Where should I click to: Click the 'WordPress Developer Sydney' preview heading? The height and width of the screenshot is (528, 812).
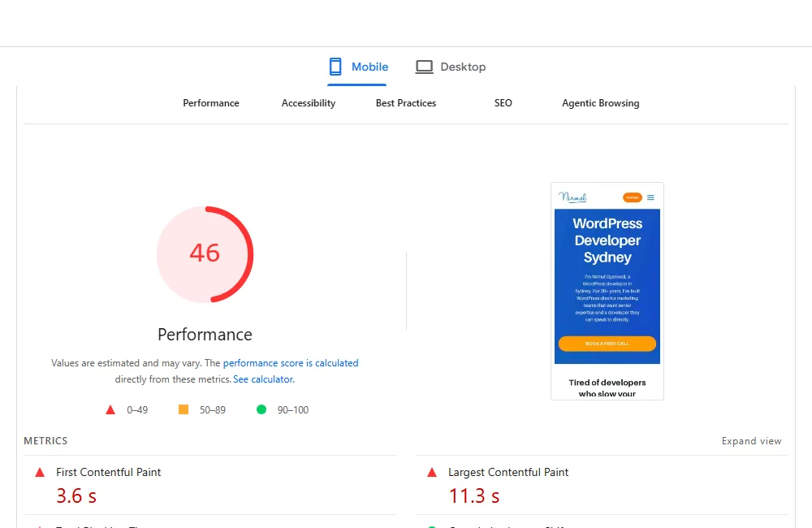click(607, 240)
